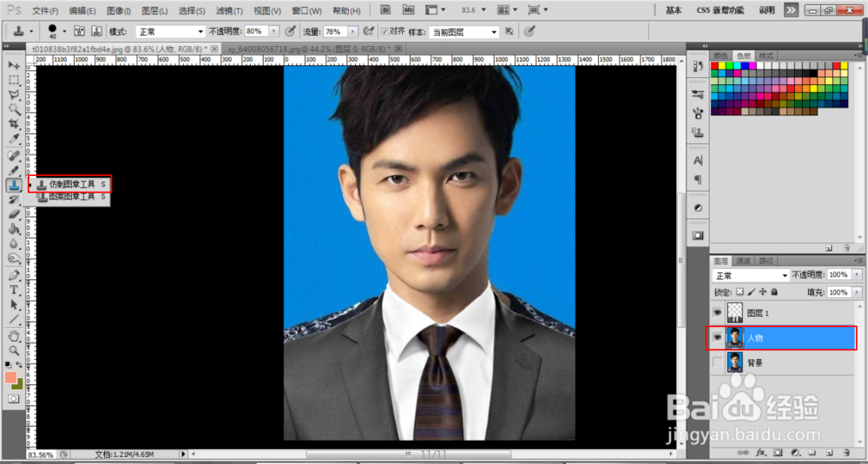Select the Eraser tool
This screenshot has height=464, width=868.
pyautogui.click(x=14, y=213)
